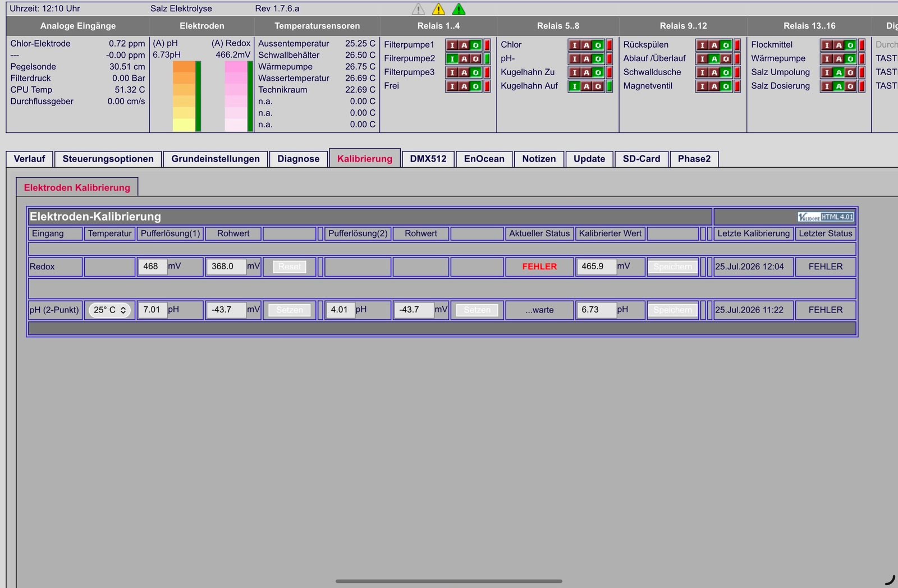The height and width of the screenshot is (588, 898).
Task: Click the yellow warning triangle icon
Action: coord(438,9)
